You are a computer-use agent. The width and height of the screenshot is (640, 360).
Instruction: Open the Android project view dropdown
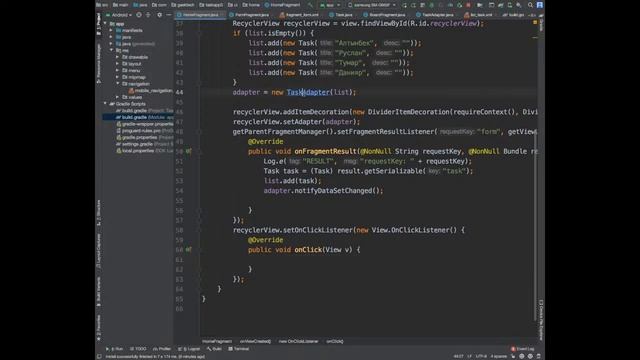pos(119,15)
